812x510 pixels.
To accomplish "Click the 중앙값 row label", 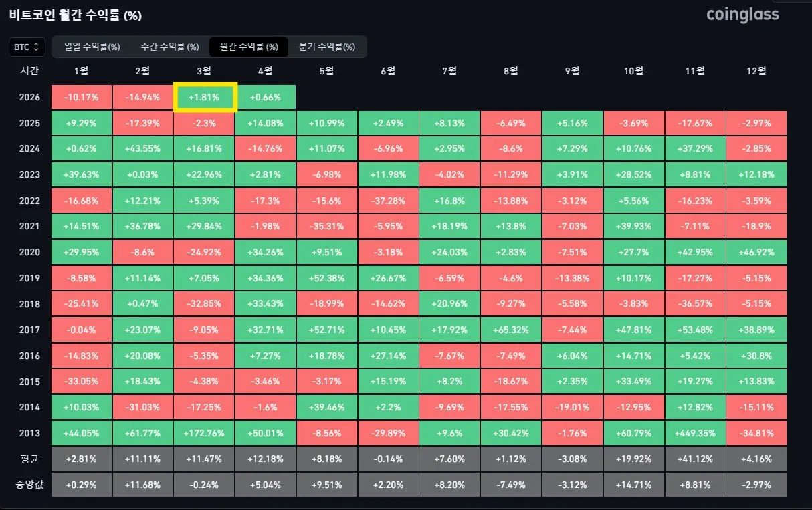I will 29,484.
